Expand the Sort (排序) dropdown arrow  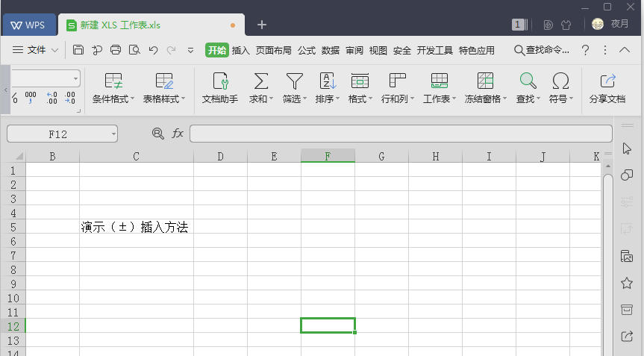[337, 99]
